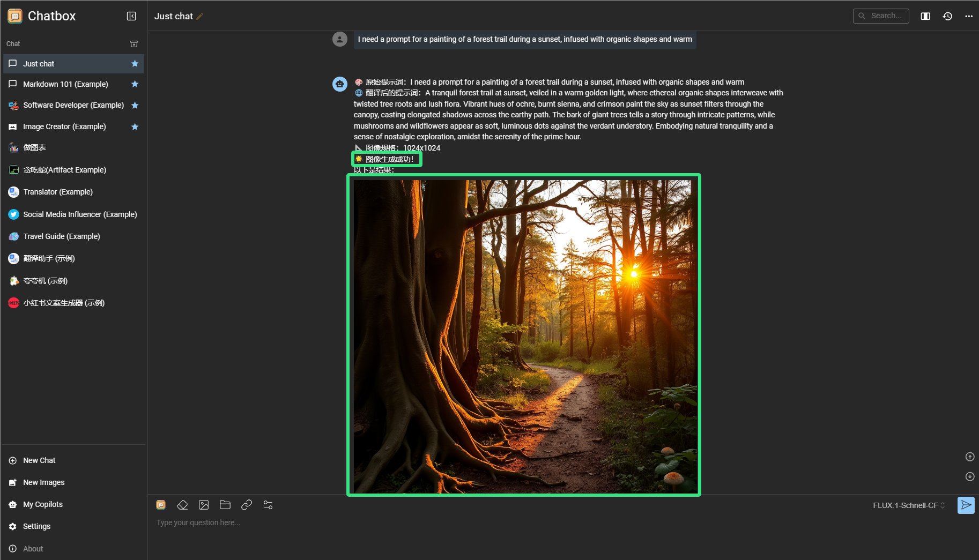Open the three-dot more options menu
Screen dimensions: 979x560
[x=969, y=16]
